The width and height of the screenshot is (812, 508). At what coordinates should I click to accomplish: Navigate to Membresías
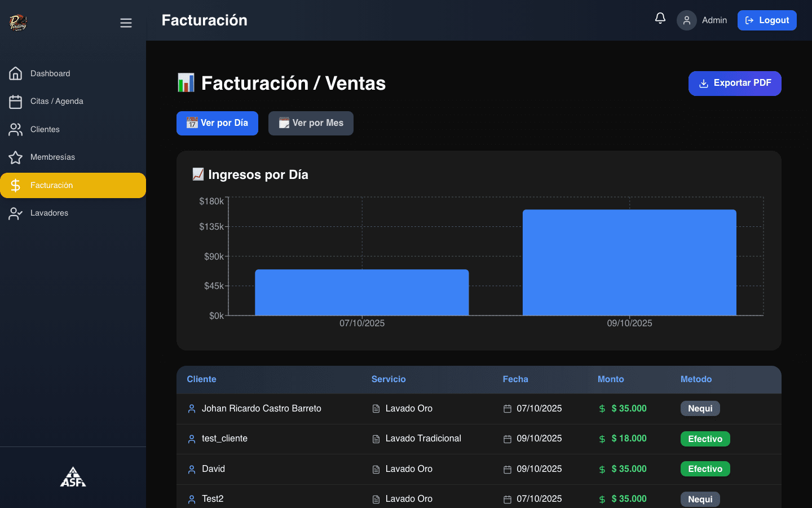click(73, 157)
